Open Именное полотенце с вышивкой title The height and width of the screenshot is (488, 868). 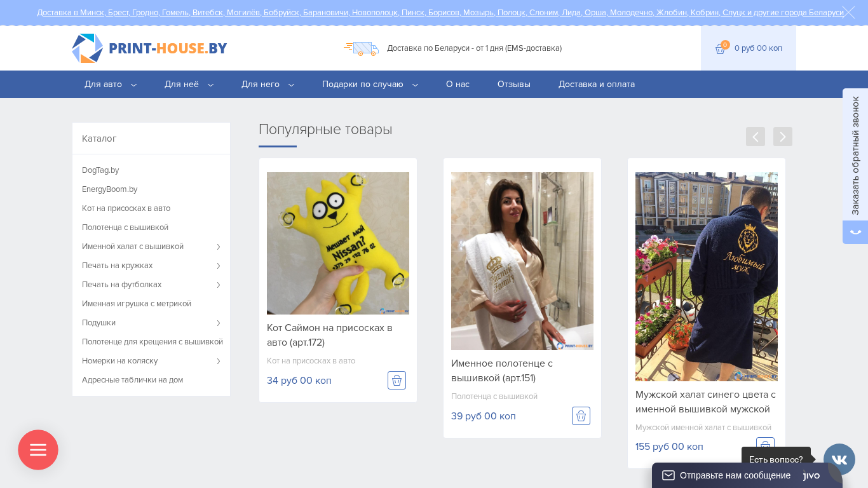(502, 370)
